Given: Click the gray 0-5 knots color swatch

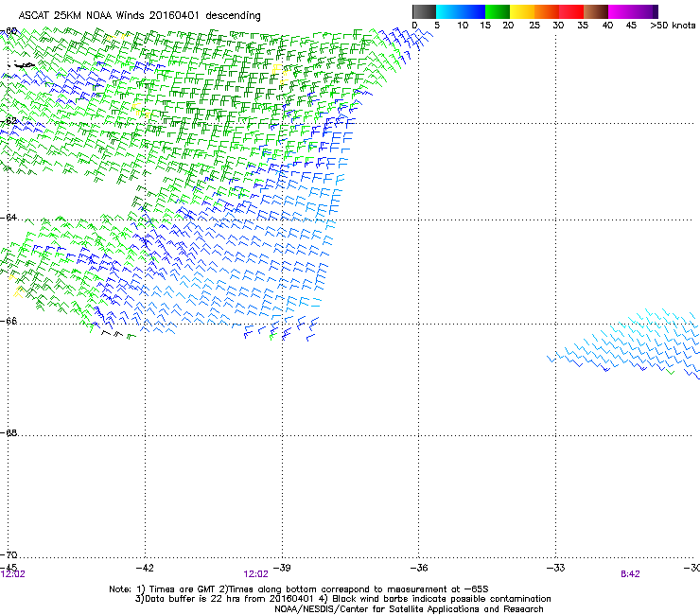Looking at the screenshot, I should (424, 11).
